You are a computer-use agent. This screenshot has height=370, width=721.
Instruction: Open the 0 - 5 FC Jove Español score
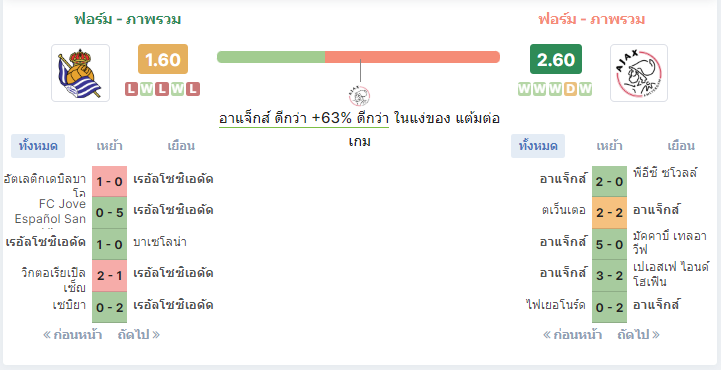click(x=109, y=213)
